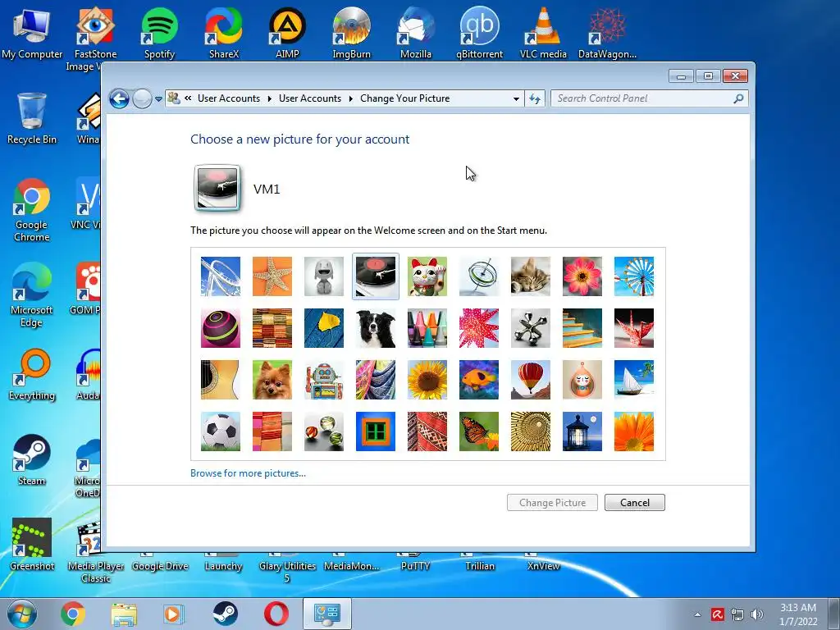Open Spotify desktop shortcut
The image size is (840, 630).
(x=159, y=33)
